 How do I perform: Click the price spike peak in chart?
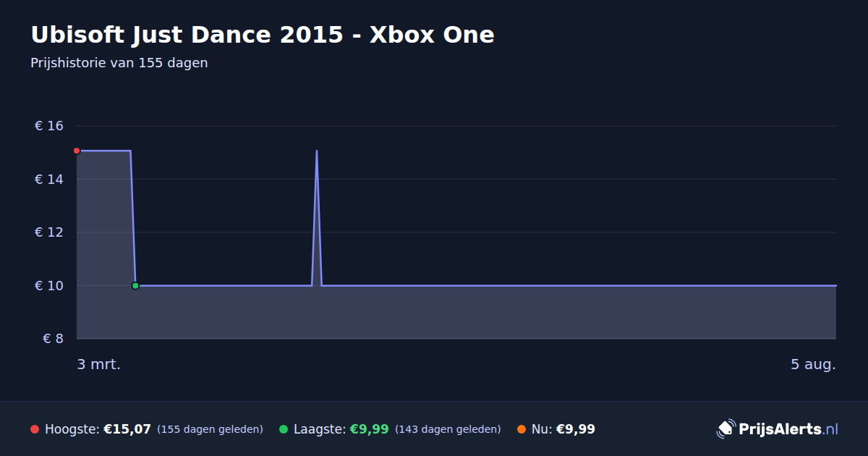coord(317,151)
